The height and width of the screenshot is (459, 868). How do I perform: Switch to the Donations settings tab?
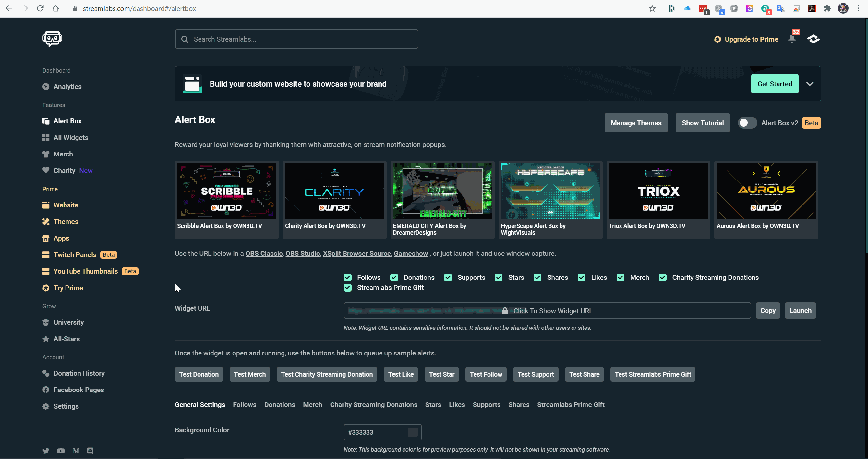279,405
